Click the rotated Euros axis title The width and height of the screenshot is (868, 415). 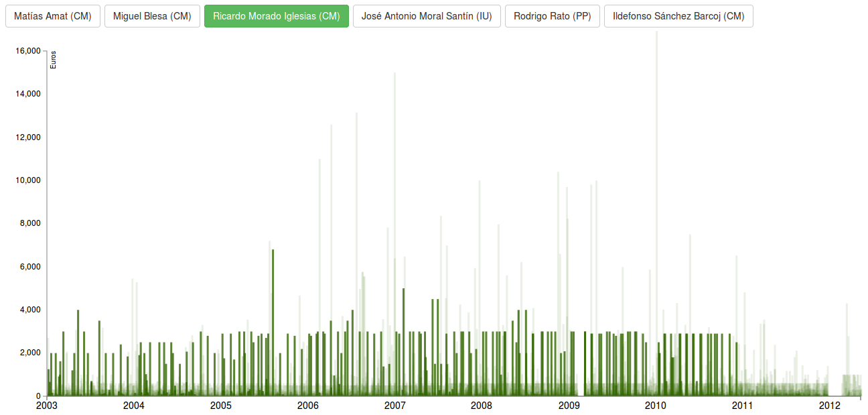point(54,60)
